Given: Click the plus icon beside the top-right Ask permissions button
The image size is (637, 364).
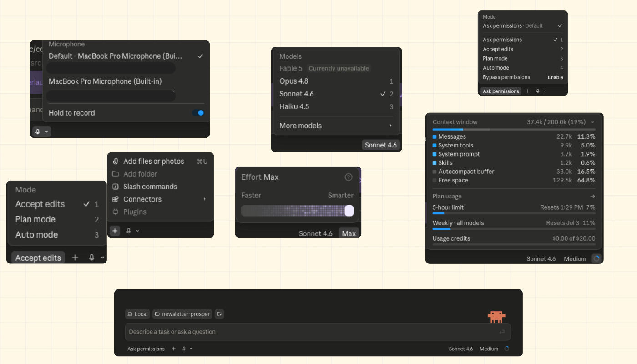Looking at the screenshot, I should point(528,91).
